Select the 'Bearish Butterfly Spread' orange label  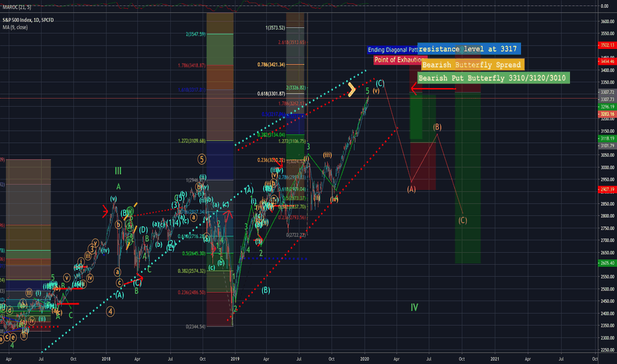(x=473, y=65)
